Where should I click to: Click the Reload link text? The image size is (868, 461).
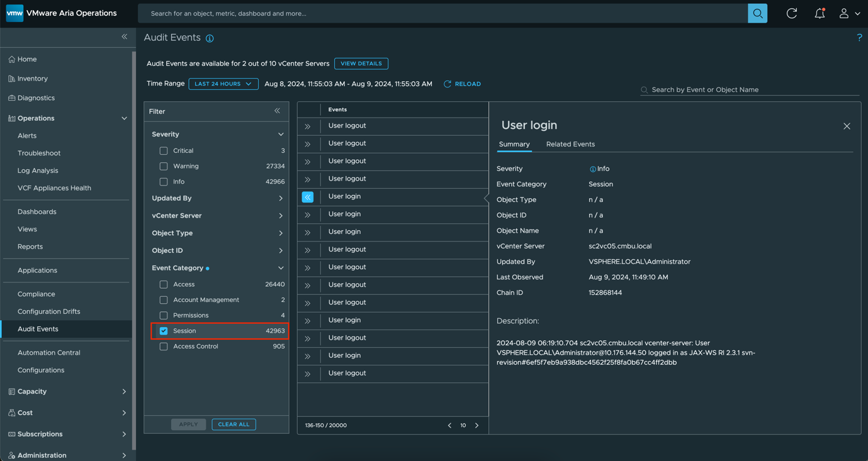[468, 84]
